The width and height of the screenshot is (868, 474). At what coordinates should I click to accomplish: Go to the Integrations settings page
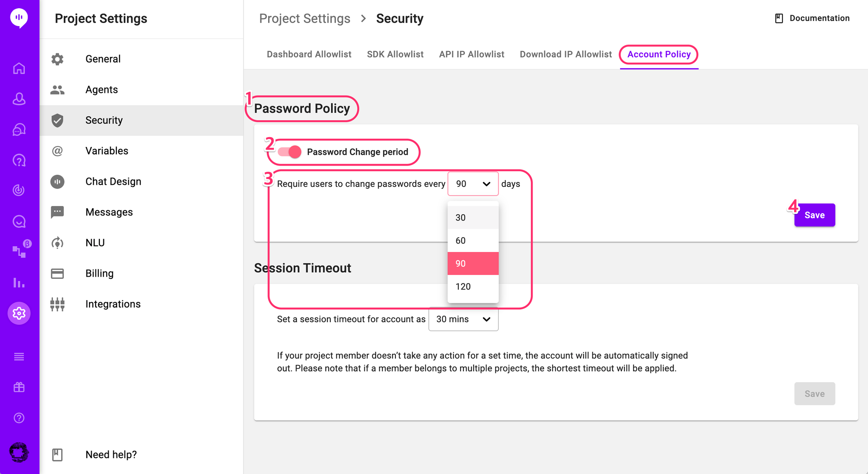point(113,304)
